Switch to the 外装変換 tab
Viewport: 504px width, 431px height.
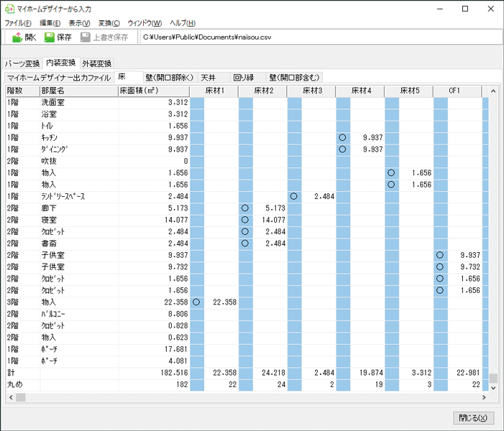coord(96,63)
